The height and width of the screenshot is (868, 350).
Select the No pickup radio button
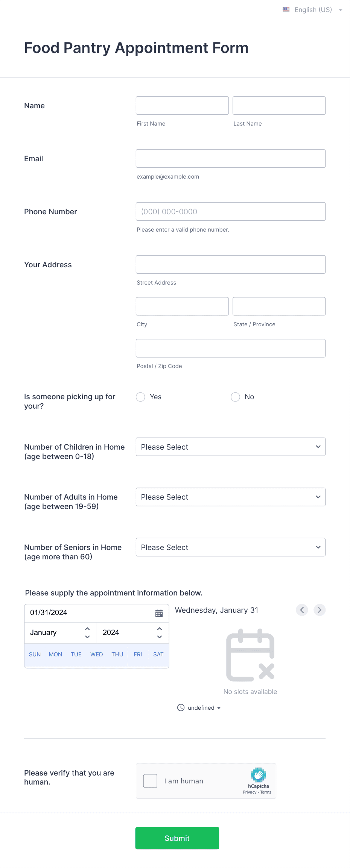(x=235, y=397)
